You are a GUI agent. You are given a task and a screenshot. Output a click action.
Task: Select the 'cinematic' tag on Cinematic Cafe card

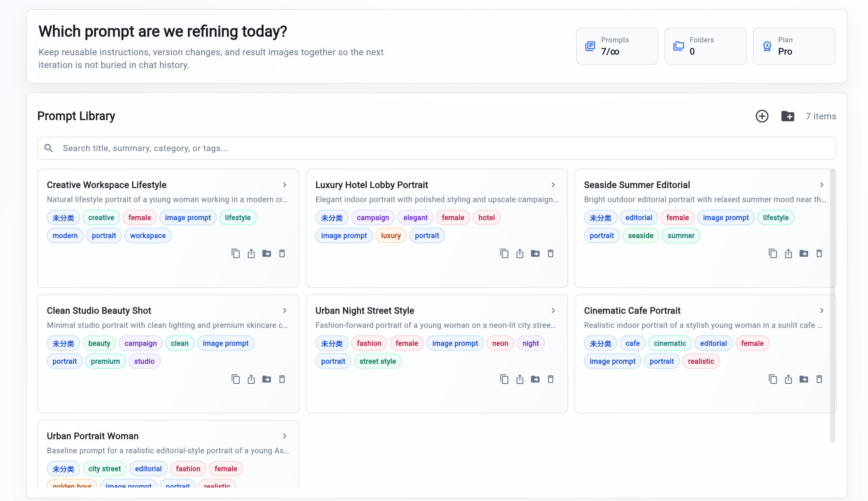click(x=669, y=344)
